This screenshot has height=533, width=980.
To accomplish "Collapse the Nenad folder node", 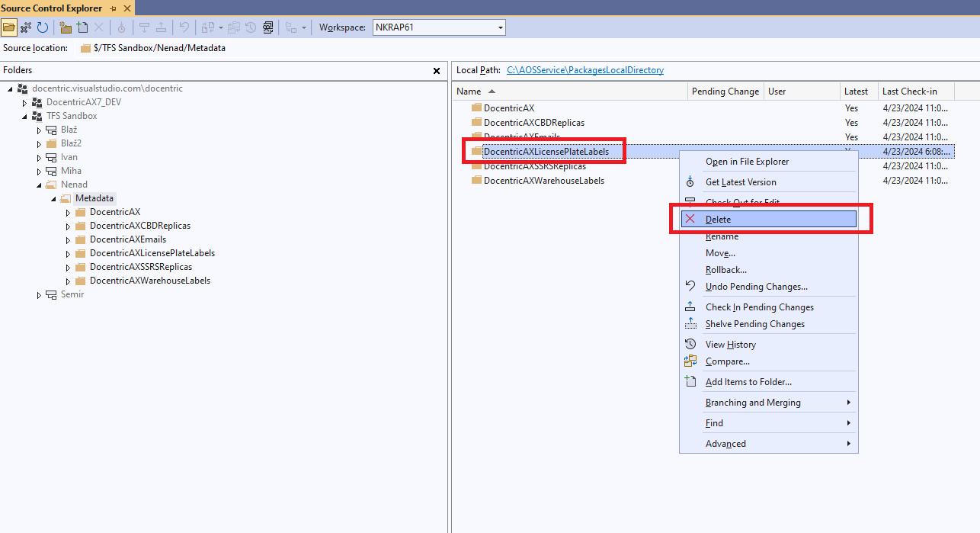I will pyautogui.click(x=39, y=185).
